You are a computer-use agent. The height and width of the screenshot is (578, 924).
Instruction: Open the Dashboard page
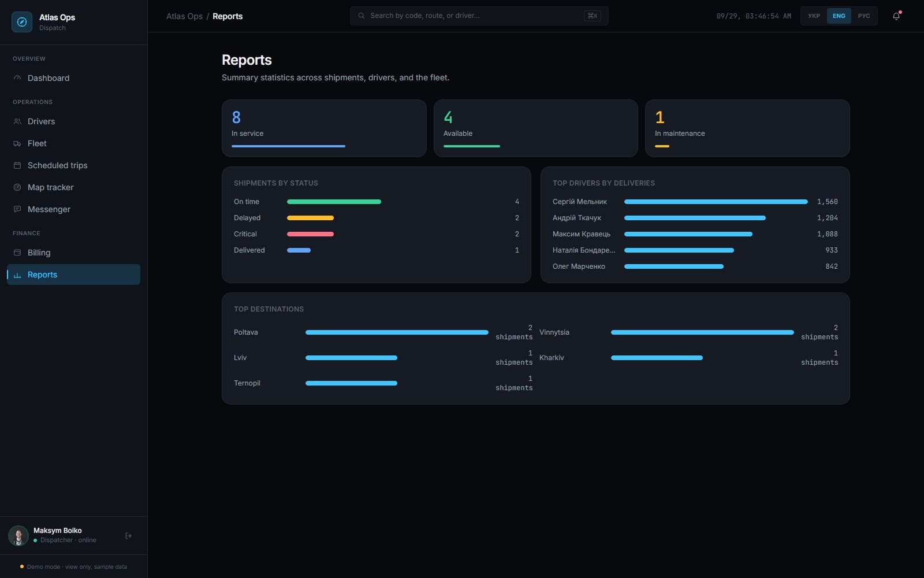(x=73, y=78)
